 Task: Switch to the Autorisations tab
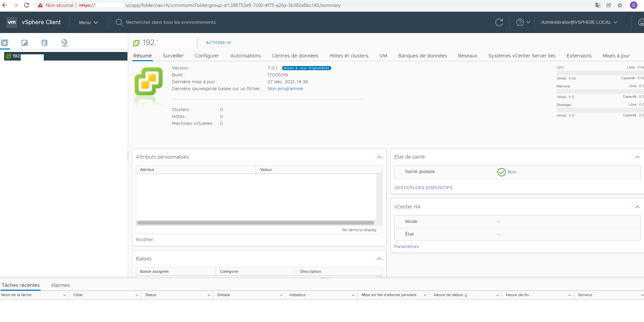click(246, 56)
